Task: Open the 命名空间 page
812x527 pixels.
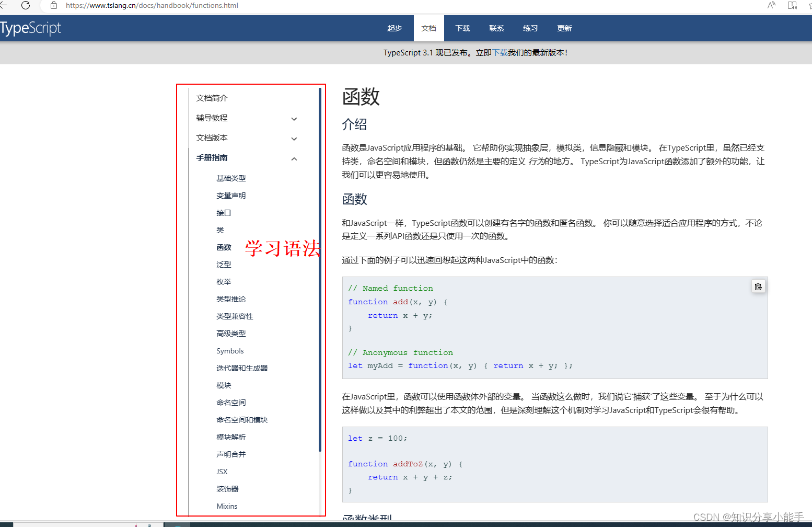Action: [x=231, y=403]
